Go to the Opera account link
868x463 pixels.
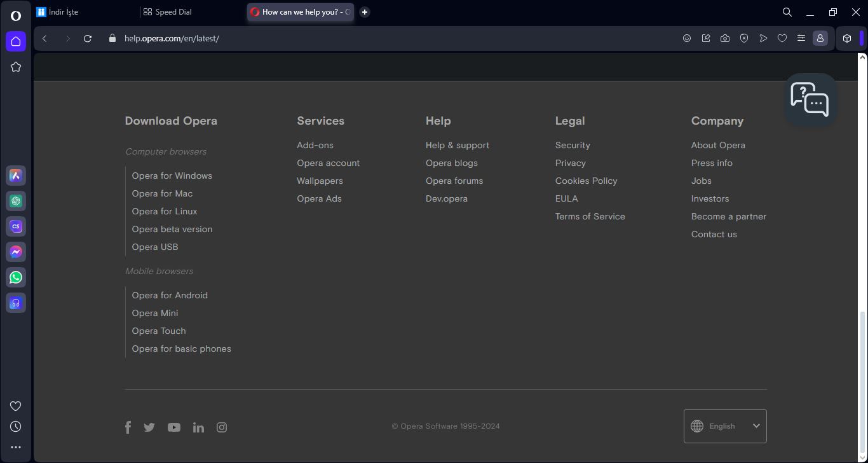329,163
